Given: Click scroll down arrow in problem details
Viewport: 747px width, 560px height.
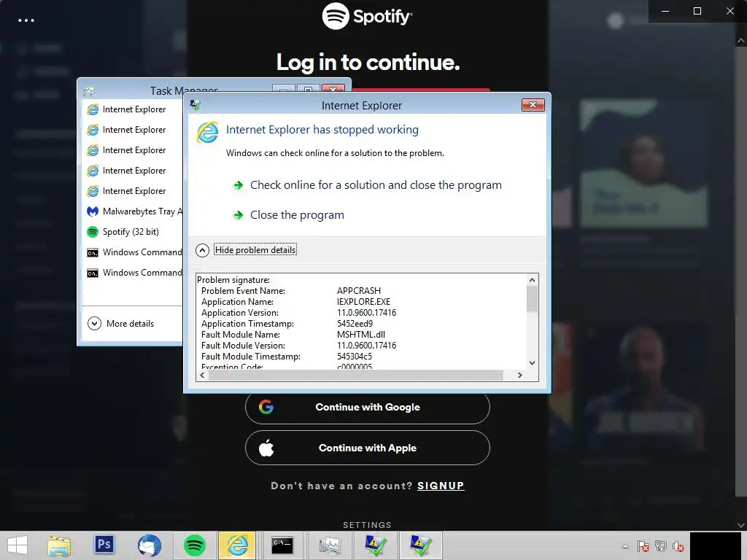Looking at the screenshot, I should (532, 363).
